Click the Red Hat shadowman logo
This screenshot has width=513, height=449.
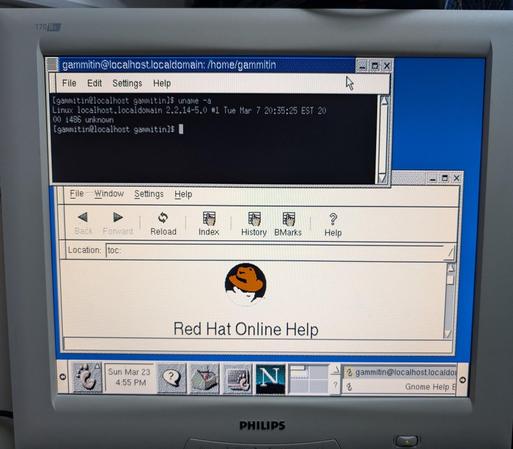(246, 284)
